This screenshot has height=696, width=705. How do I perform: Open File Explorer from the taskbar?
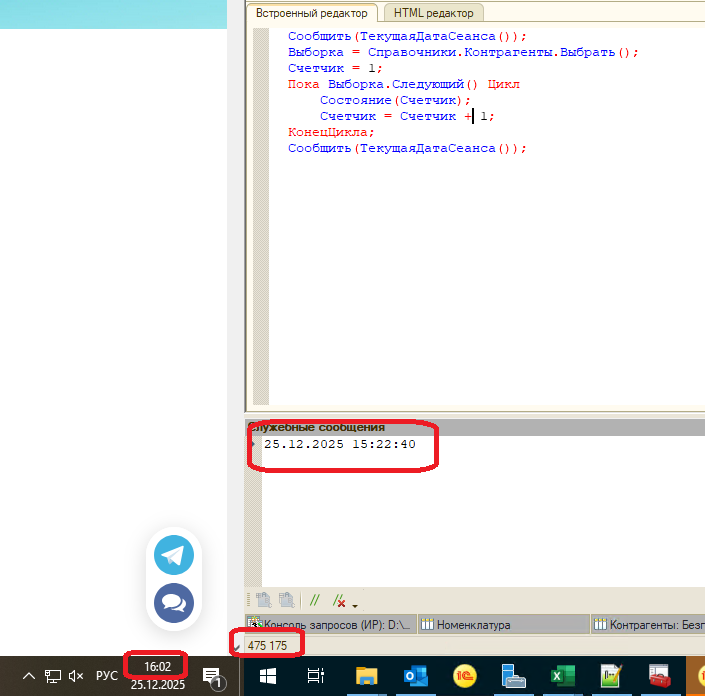(366, 675)
